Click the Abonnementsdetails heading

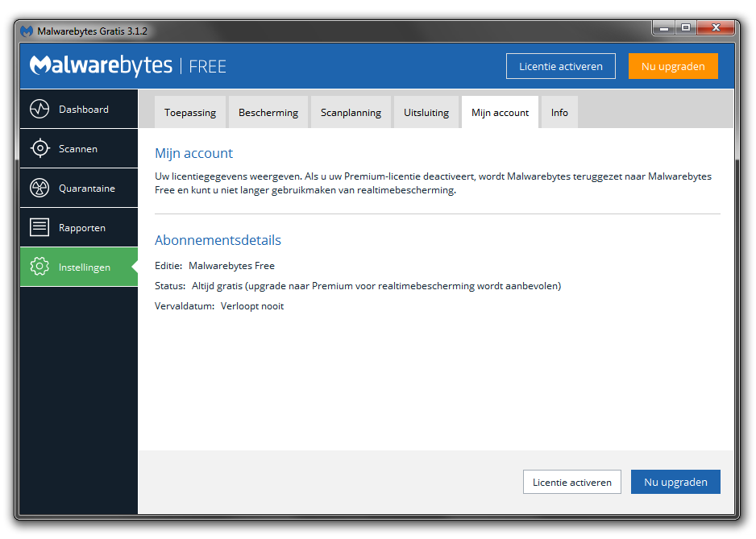tap(218, 240)
